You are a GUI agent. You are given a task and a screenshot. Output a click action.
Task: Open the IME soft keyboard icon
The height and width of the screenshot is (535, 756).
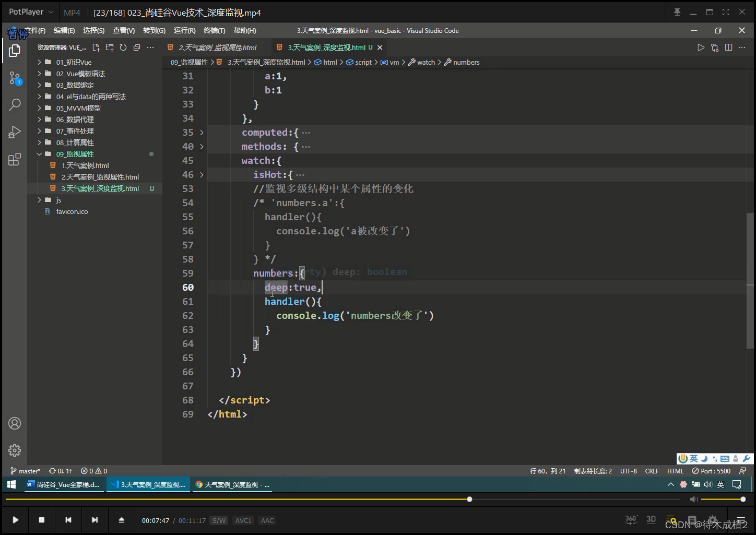coord(725,459)
